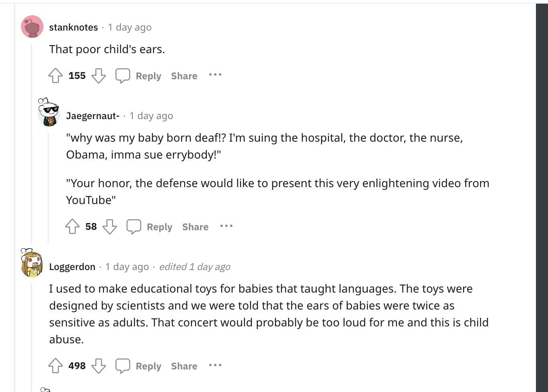548x392 pixels.
Task: Upvote Loggerdon's comment with 498 points
Action: tap(56, 366)
